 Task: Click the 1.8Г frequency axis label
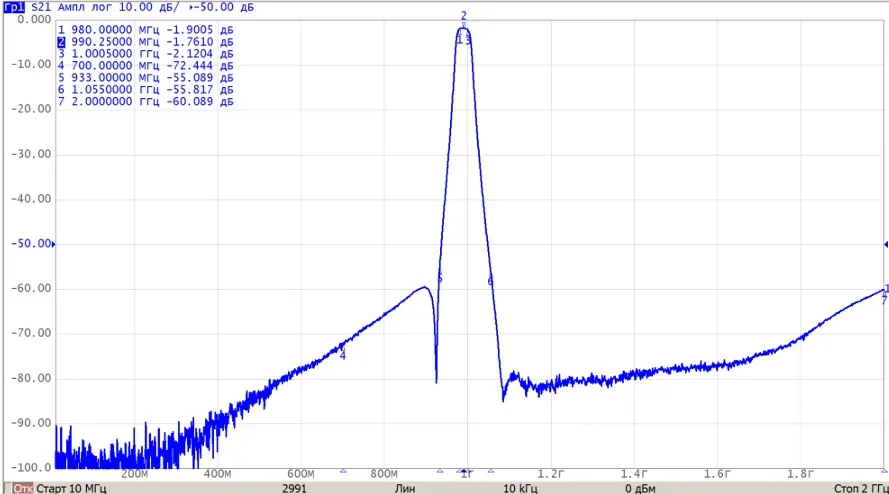tap(801, 474)
